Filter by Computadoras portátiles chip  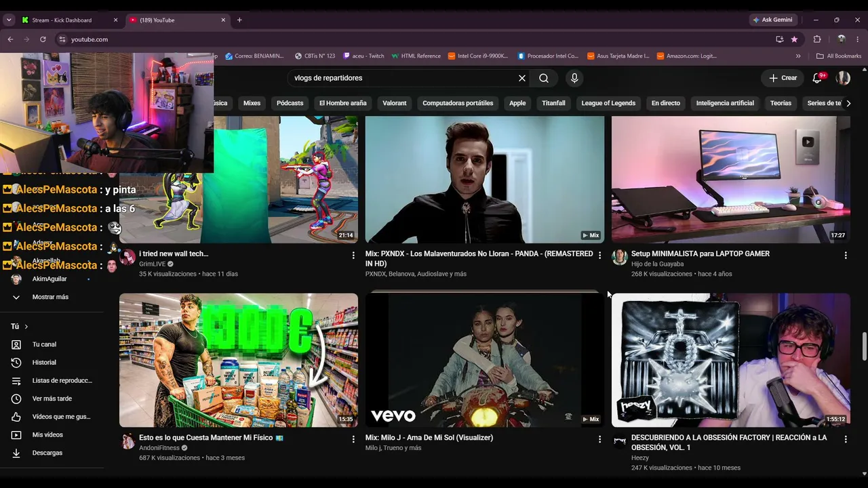[458, 103]
